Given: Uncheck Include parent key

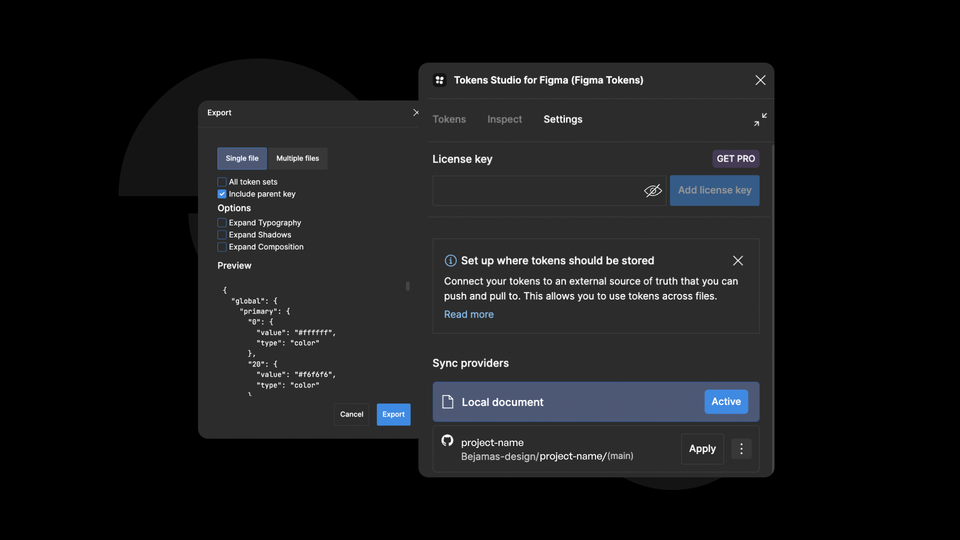Looking at the screenshot, I should [x=222, y=194].
